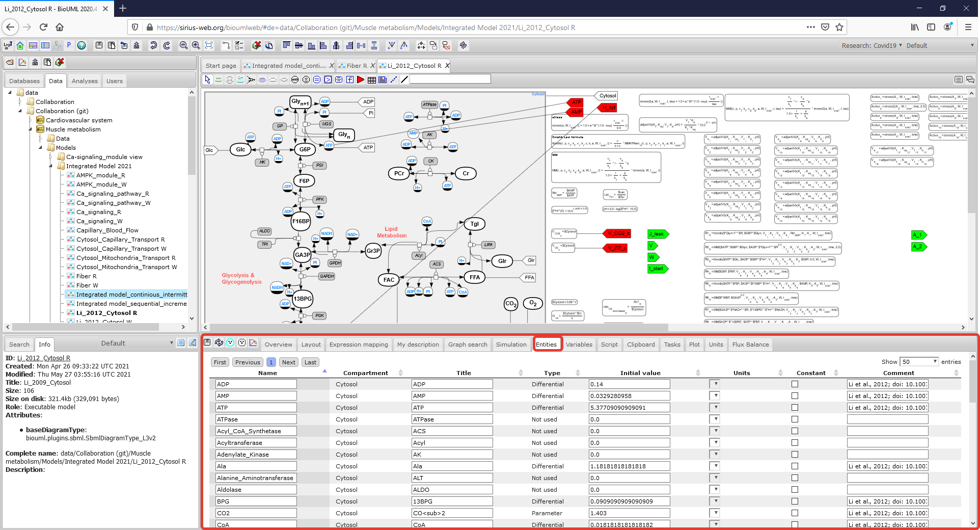
Task: Toggle Constant checkbox for BPG row
Action: [x=795, y=501]
